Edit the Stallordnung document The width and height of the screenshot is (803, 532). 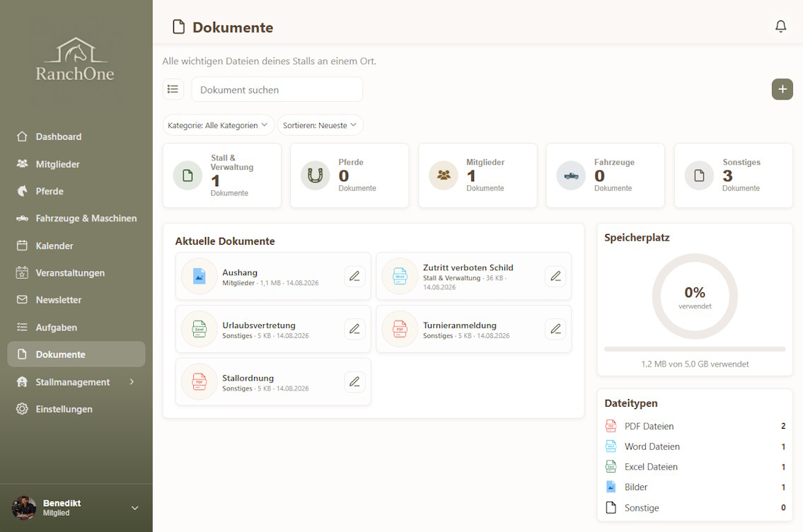pyautogui.click(x=354, y=381)
